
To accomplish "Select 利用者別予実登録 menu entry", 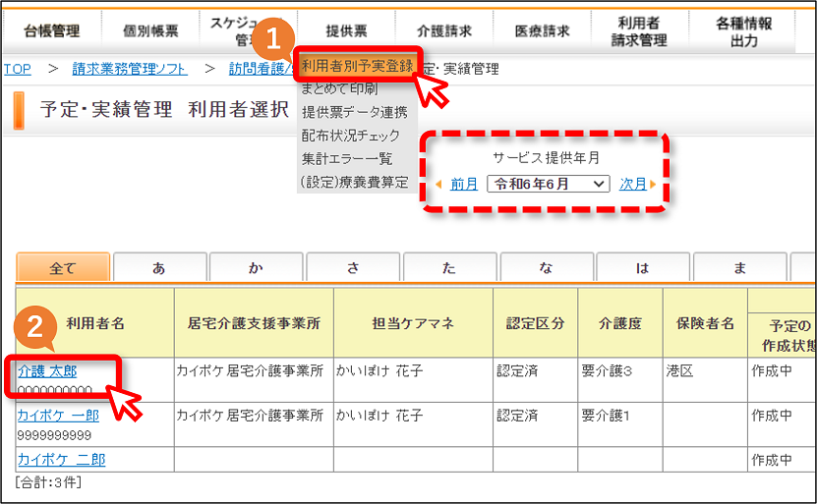I will (x=357, y=66).
